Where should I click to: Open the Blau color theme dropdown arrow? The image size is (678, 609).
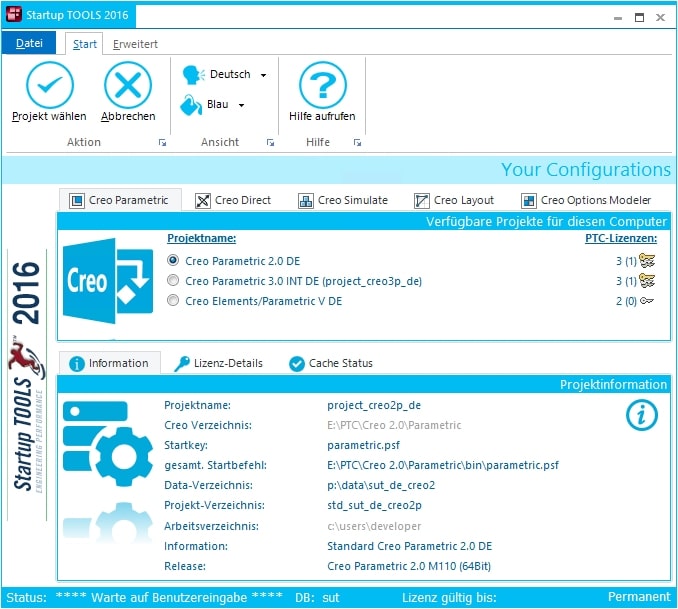(241, 105)
